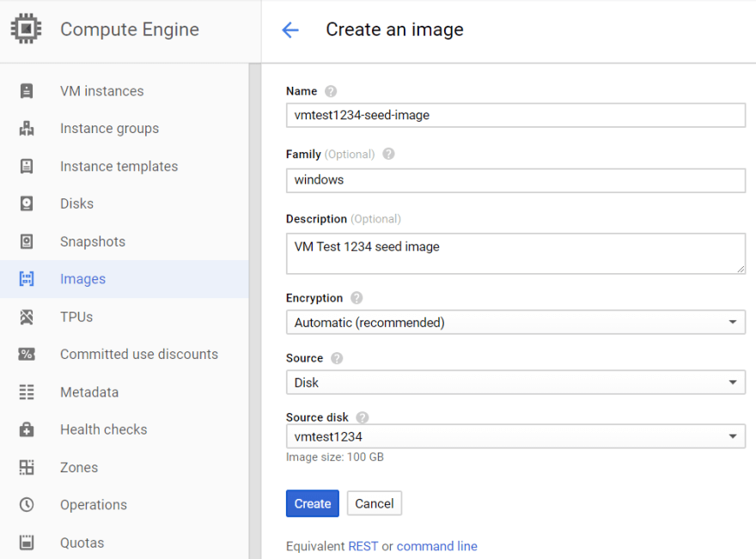Image resolution: width=756 pixels, height=559 pixels.
Task: Click the Description text area
Action: 515,253
